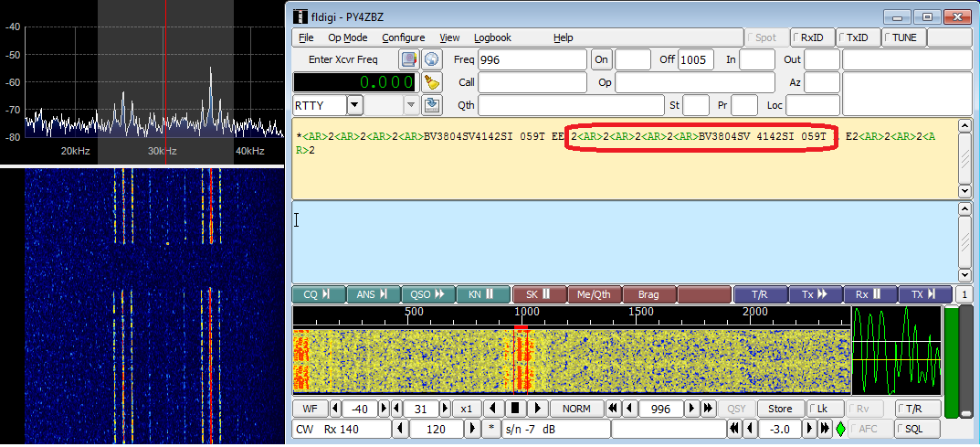
Task: Open the callsign lookup address book icon
Action: click(x=409, y=60)
